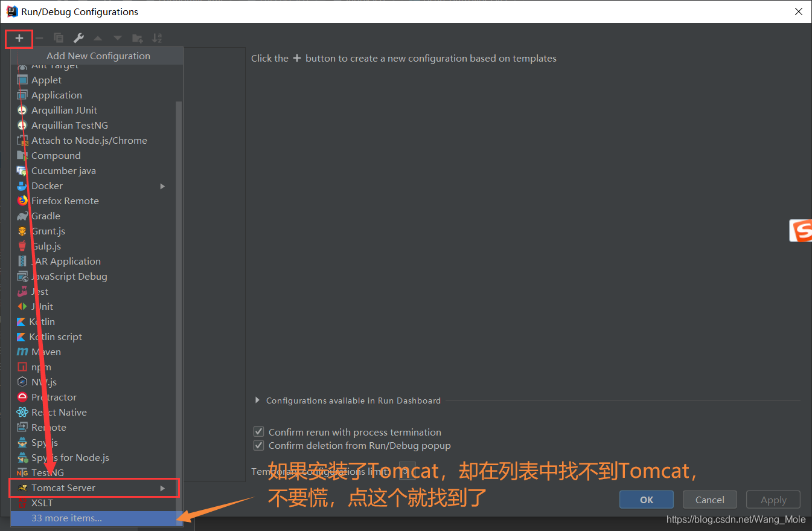The height and width of the screenshot is (531, 812).
Task: Close the Run/Debug Configurations dialog
Action: [x=798, y=11]
